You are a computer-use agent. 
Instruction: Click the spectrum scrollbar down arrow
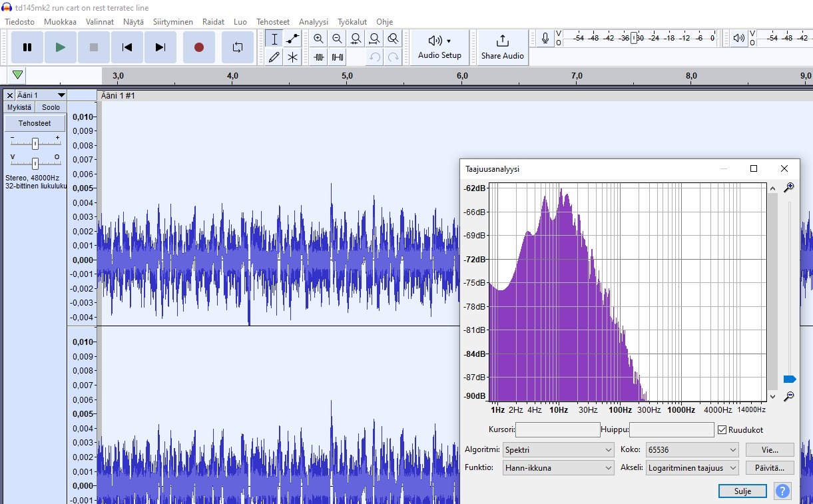[773, 396]
